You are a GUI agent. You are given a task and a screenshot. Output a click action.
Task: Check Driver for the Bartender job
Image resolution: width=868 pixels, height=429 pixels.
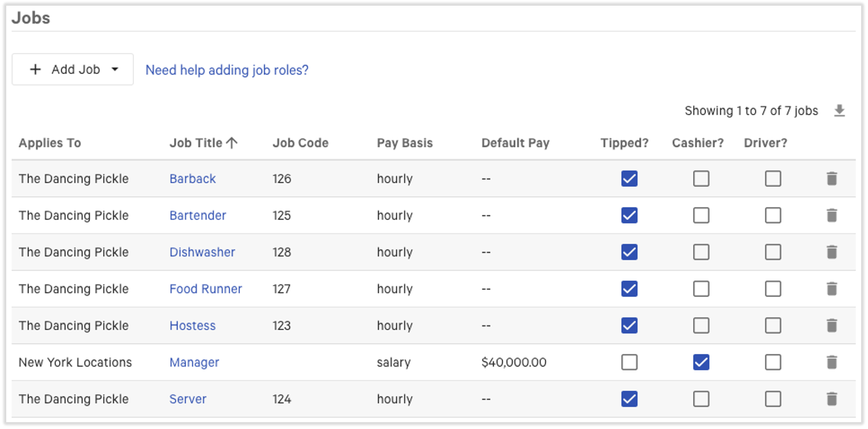coord(773,215)
